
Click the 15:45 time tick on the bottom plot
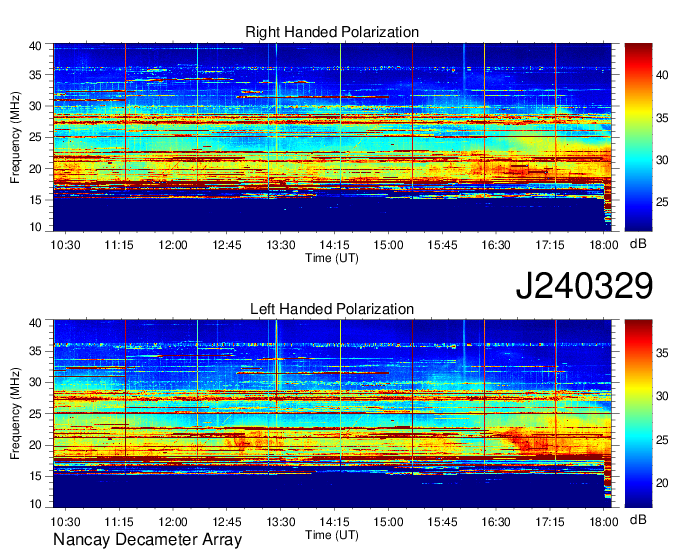(442, 522)
